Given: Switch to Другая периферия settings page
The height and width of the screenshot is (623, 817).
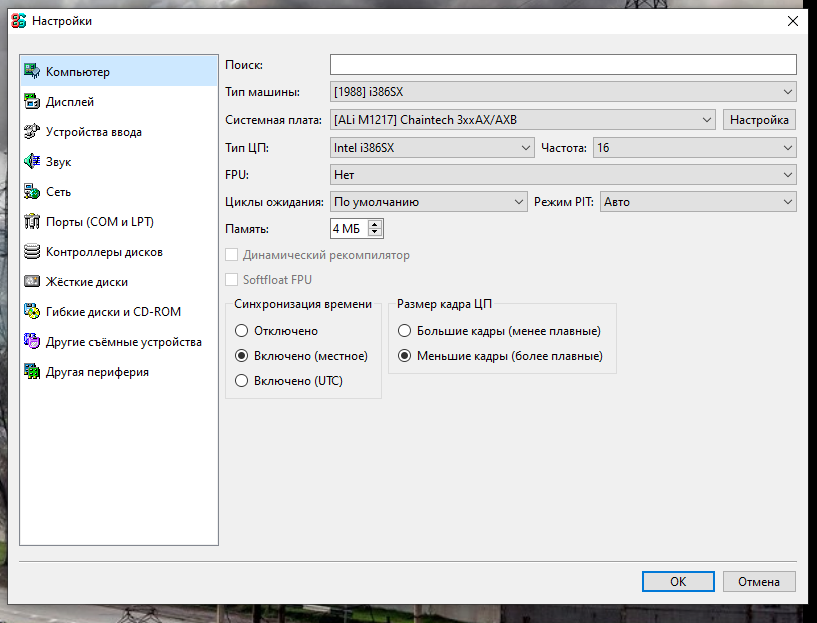Looking at the screenshot, I should (97, 372).
